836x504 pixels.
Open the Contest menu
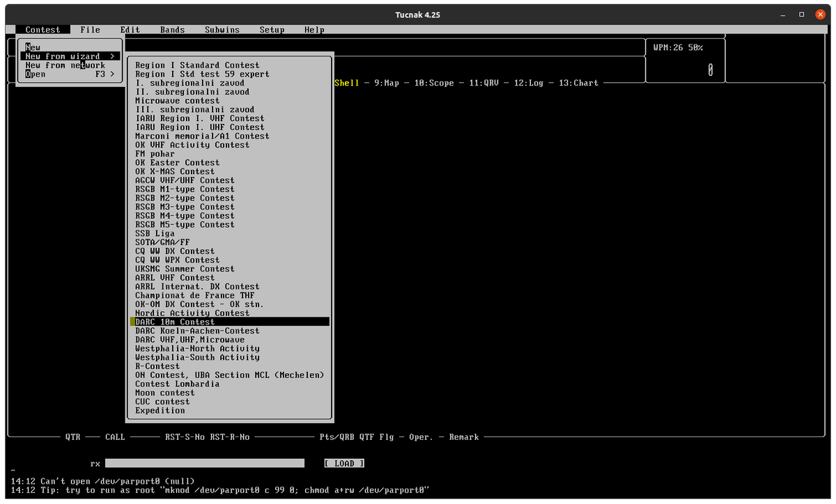click(42, 30)
